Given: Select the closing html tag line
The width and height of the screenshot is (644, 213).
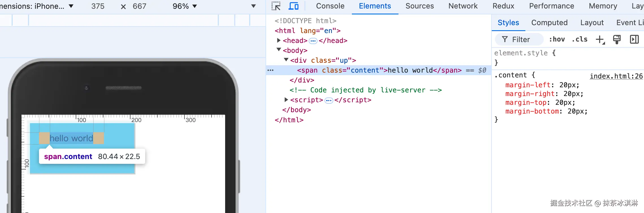Looking at the screenshot, I should click(x=289, y=120).
